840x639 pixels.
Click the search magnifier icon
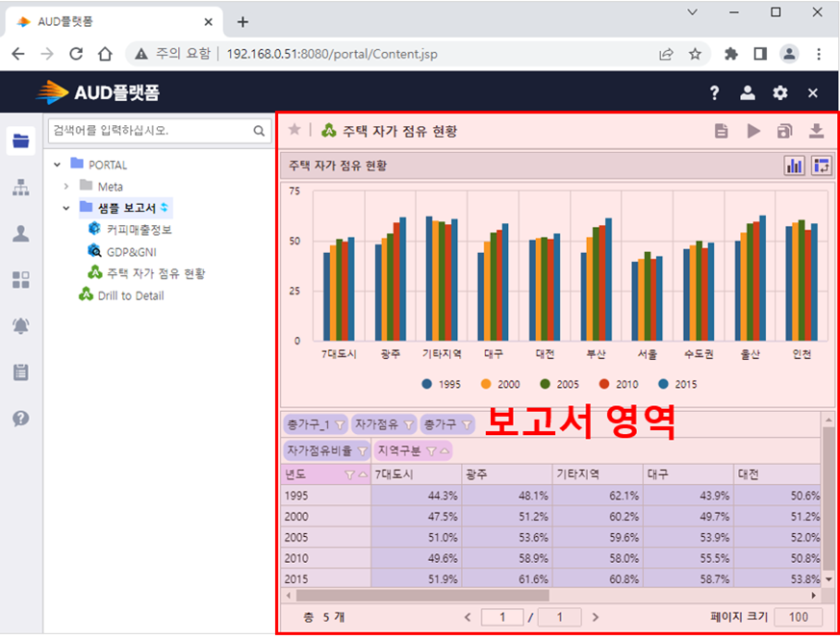coord(259,131)
